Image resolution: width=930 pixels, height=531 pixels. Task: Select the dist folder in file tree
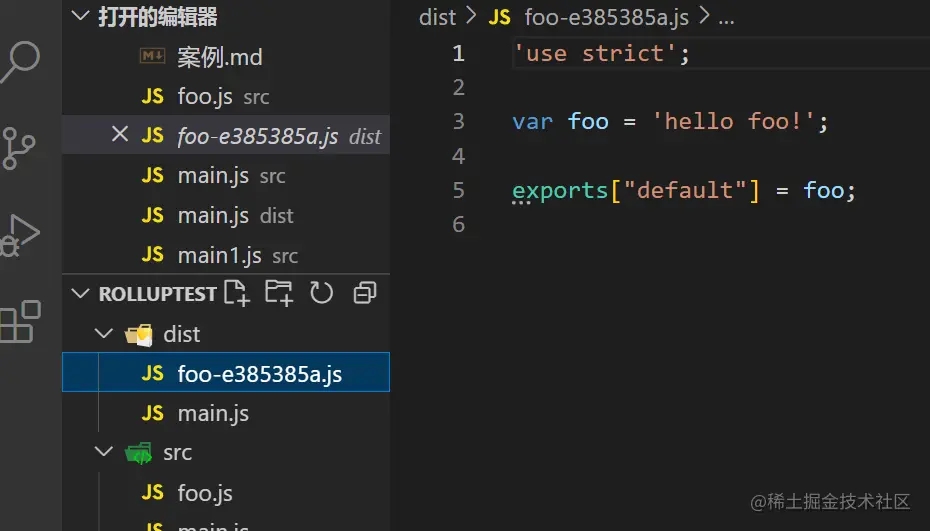coord(226,334)
